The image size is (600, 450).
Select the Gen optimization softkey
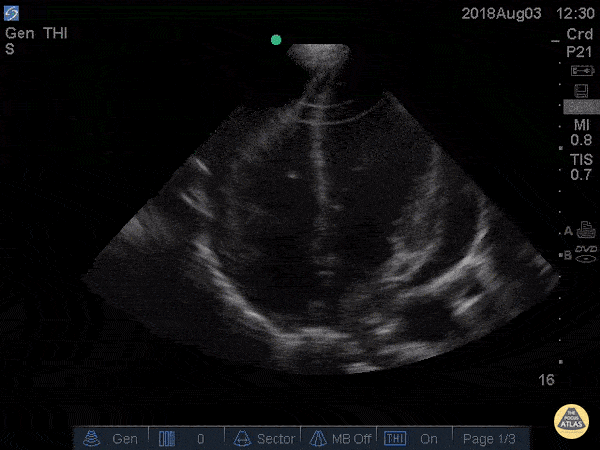click(111, 439)
